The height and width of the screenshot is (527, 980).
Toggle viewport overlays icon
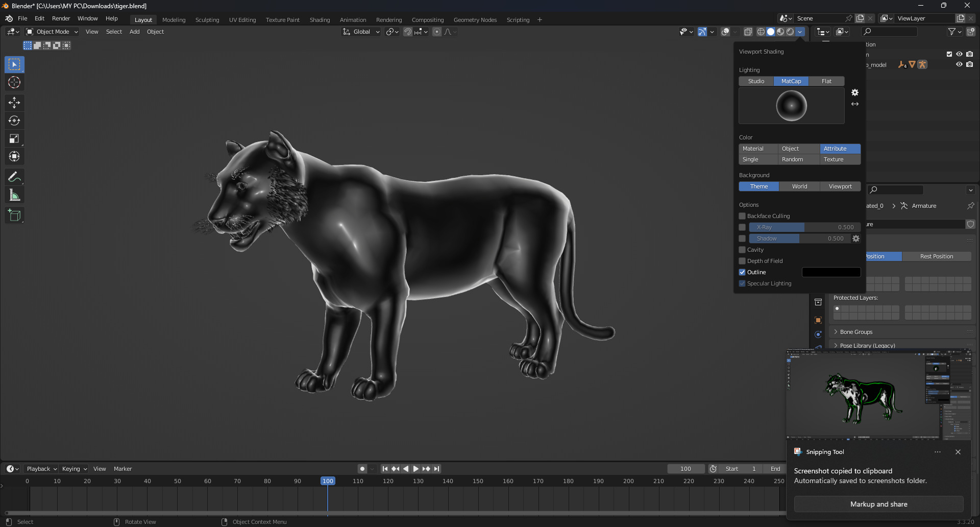pos(725,32)
